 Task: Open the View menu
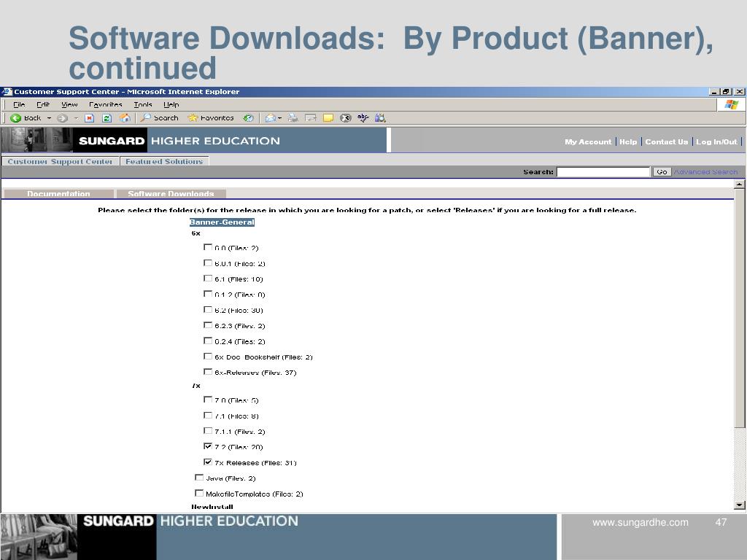click(x=69, y=105)
